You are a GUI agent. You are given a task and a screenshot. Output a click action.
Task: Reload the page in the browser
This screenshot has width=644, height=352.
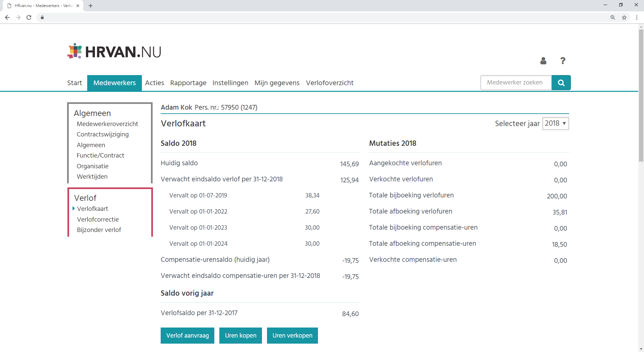click(x=29, y=17)
